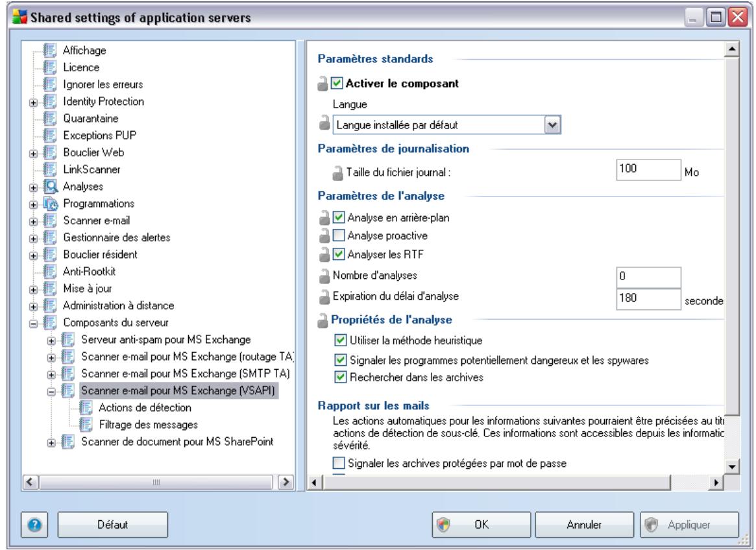Click tree panel horizontal scrollbar left arrow

pyautogui.click(x=30, y=481)
